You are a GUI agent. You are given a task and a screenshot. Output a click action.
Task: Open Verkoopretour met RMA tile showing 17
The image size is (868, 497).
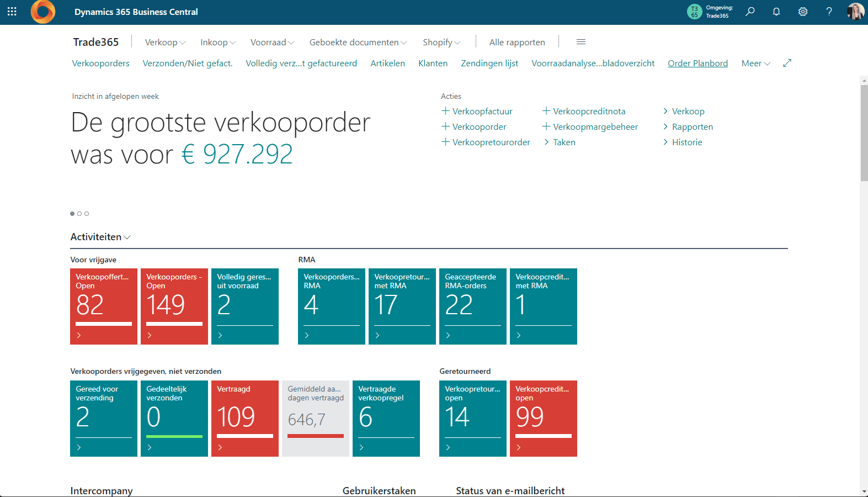[x=402, y=306]
